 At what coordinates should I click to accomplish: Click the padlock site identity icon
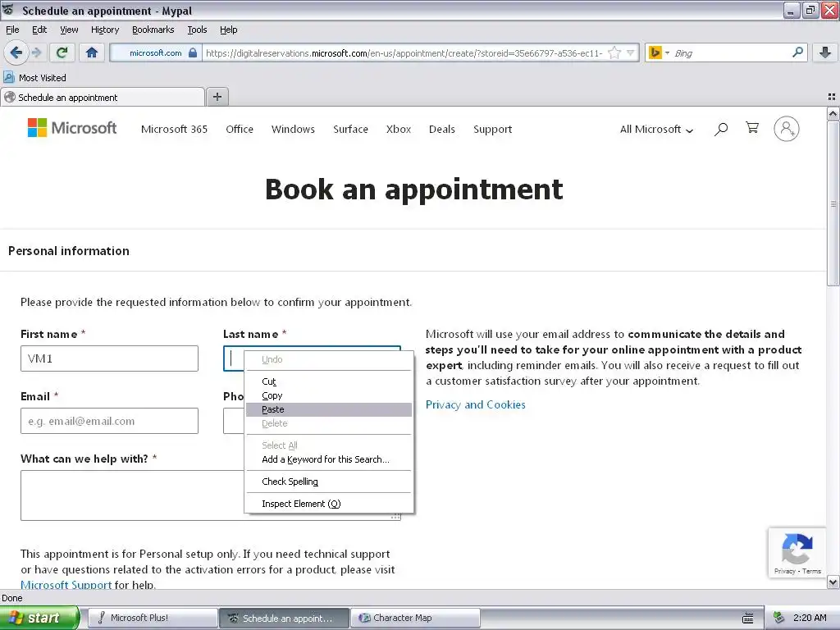click(x=193, y=52)
